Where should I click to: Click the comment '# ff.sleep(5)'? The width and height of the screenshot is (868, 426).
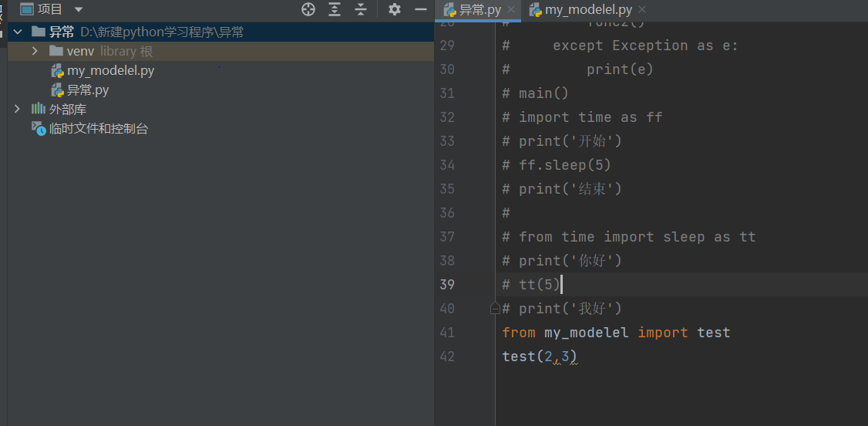(557, 165)
